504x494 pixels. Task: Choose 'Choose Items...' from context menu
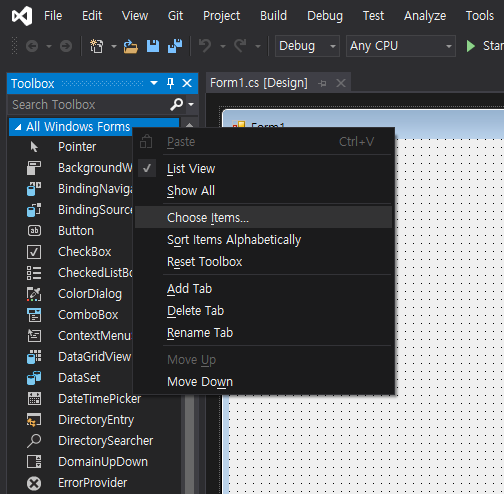tap(263, 217)
